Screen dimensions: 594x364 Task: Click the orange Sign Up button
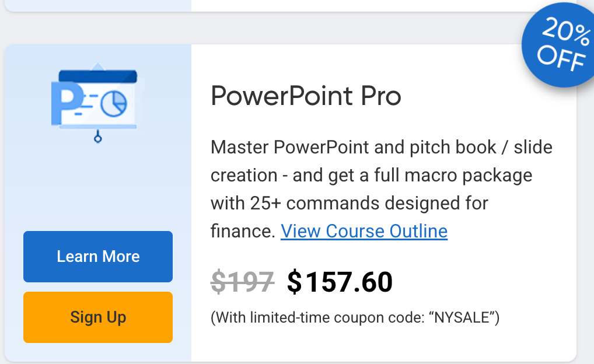pyautogui.click(x=98, y=317)
